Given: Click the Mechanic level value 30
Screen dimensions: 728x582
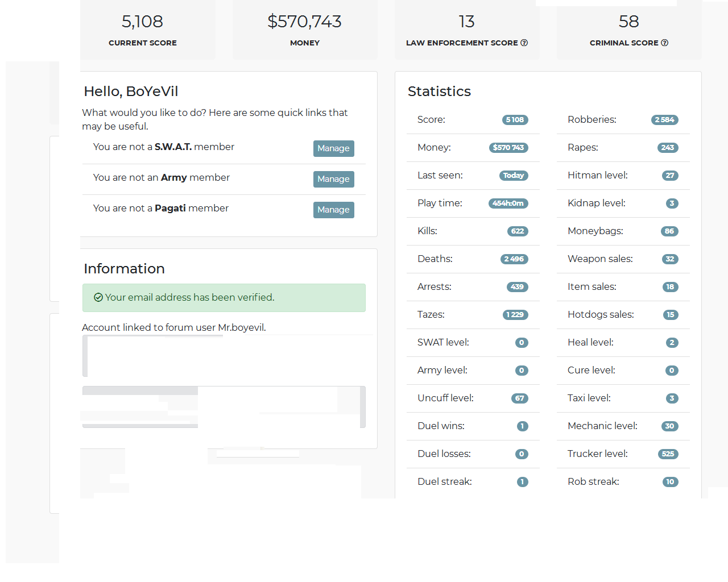Looking at the screenshot, I should 670,426.
